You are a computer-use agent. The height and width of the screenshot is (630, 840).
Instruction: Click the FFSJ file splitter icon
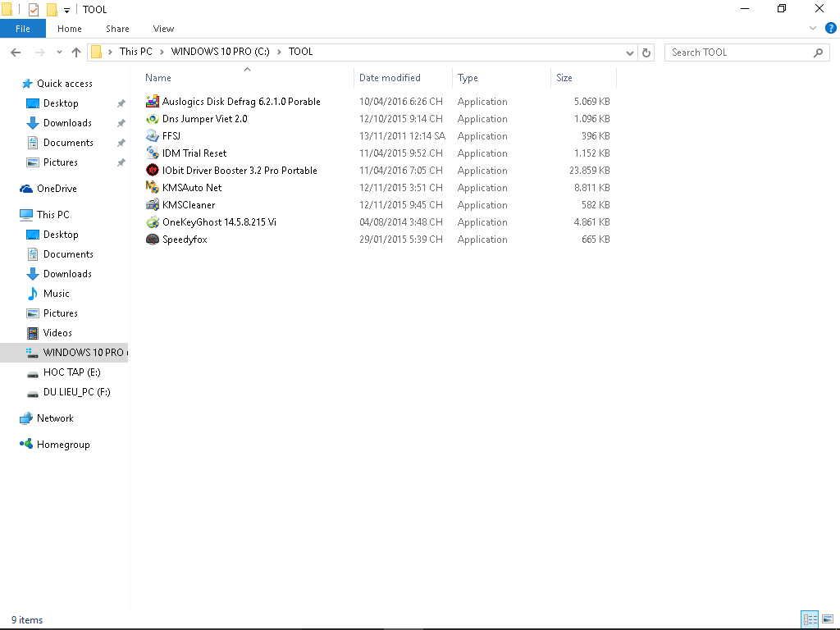click(x=153, y=135)
